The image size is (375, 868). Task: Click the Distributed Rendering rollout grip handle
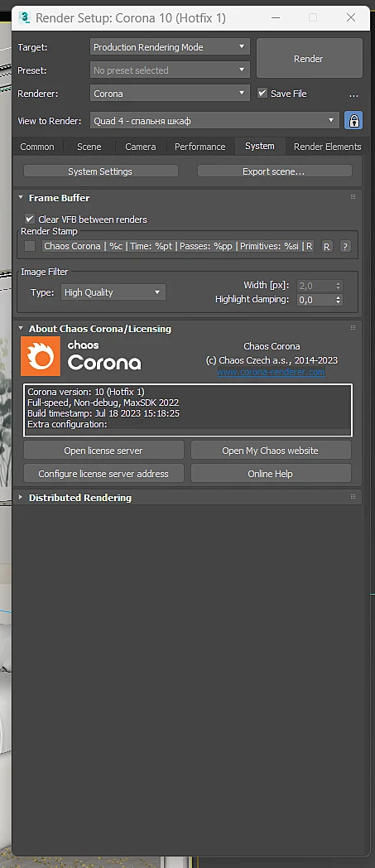pos(353,497)
